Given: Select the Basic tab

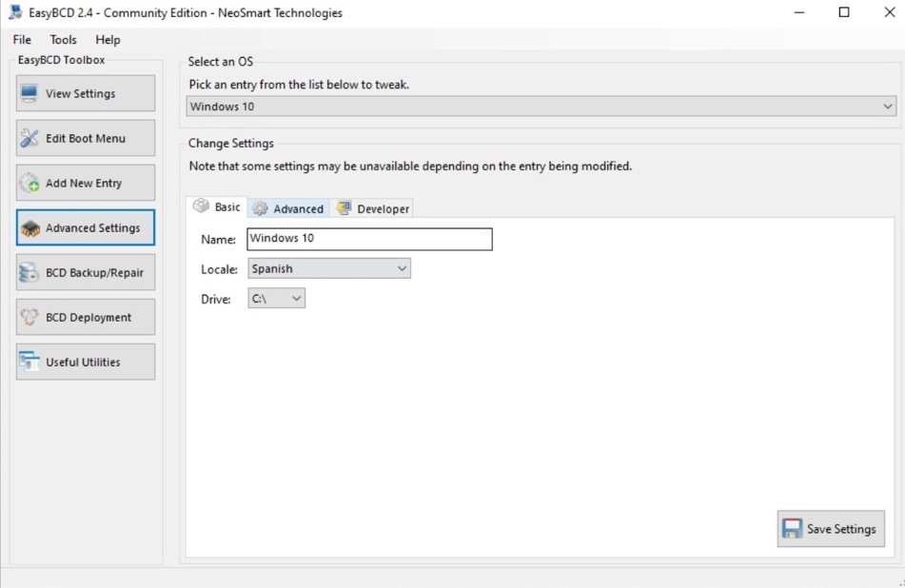Looking at the screenshot, I should click(x=217, y=207).
